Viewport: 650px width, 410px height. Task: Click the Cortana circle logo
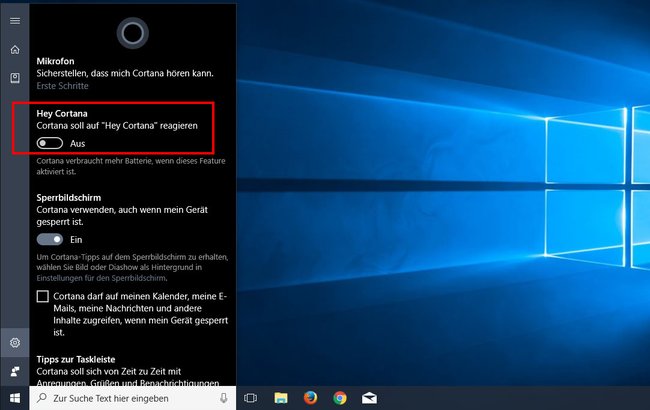pyautogui.click(x=133, y=33)
